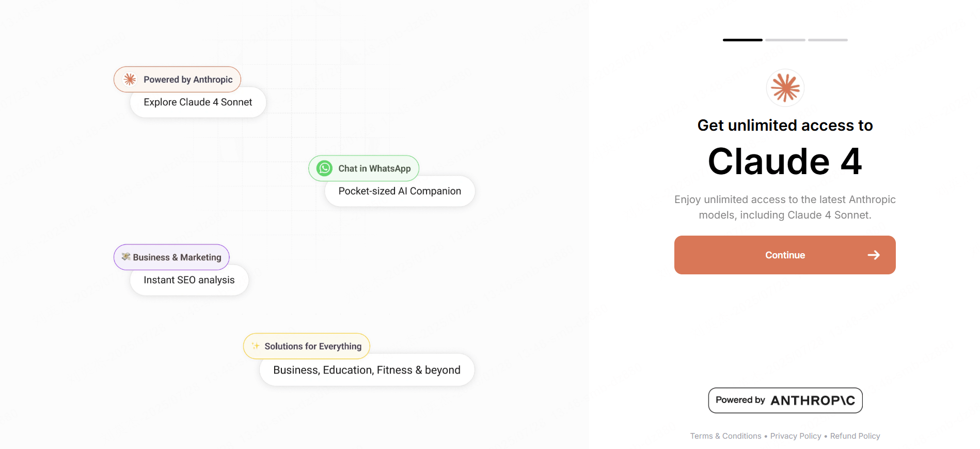Image resolution: width=980 pixels, height=449 pixels.
Task: Click the sparkle icon beside Solutions for Everything
Action: [256, 346]
